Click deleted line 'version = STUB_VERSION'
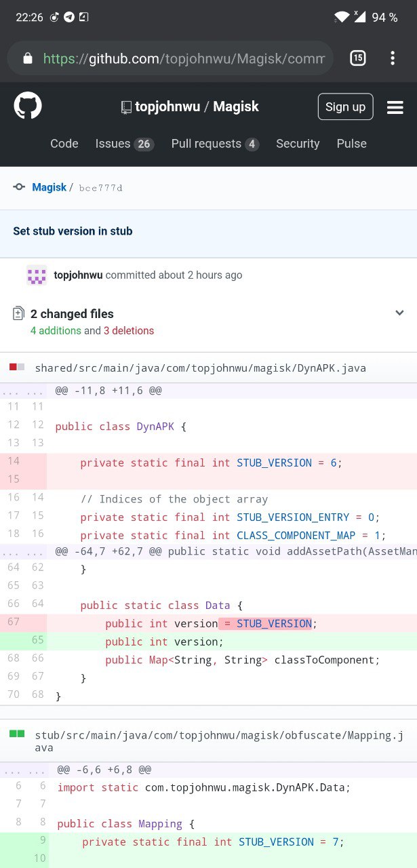Screen dimensions: 417x868 [x=212, y=624]
